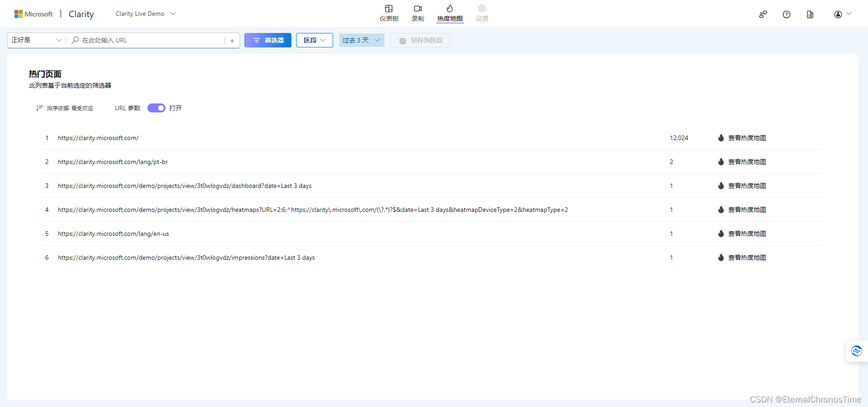This screenshot has width=868, height=407.
Task: Click the share team icon
Action: (763, 14)
